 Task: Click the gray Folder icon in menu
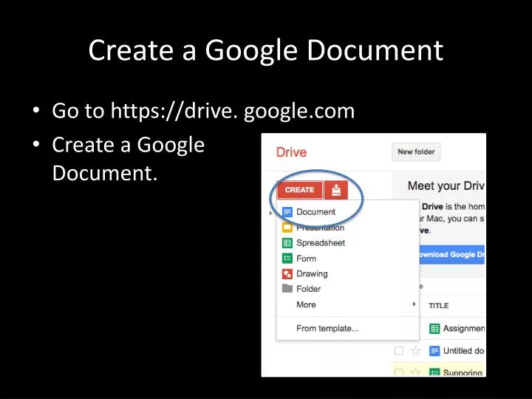tap(287, 288)
